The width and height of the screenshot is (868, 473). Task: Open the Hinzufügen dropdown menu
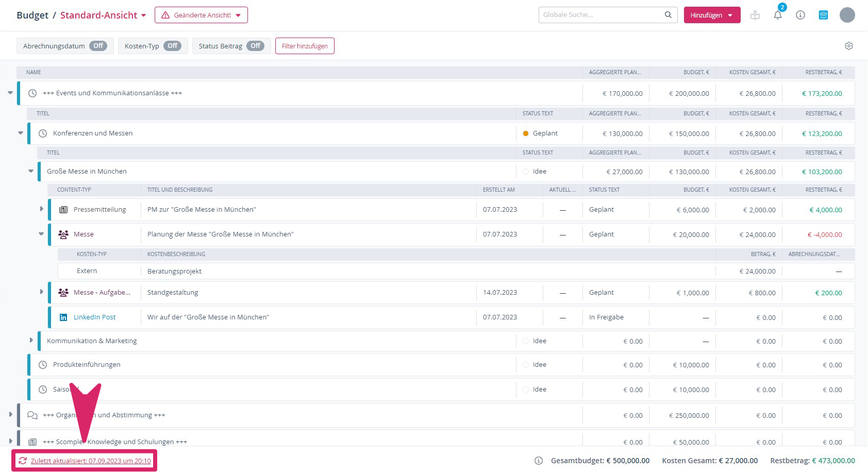(711, 15)
